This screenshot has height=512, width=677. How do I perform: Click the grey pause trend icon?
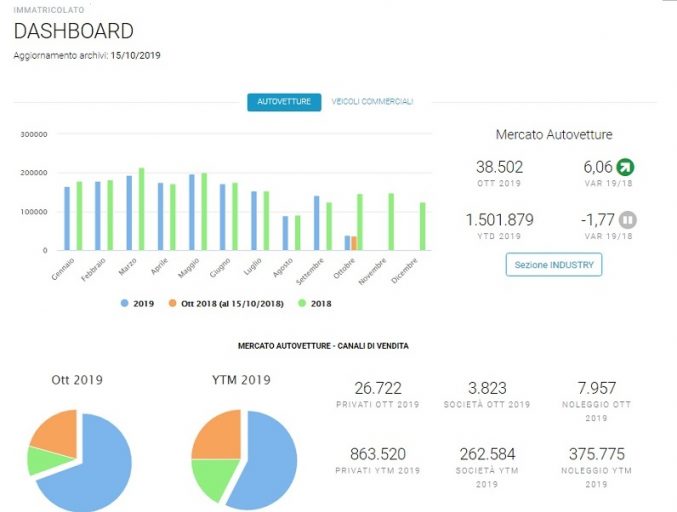(x=627, y=220)
